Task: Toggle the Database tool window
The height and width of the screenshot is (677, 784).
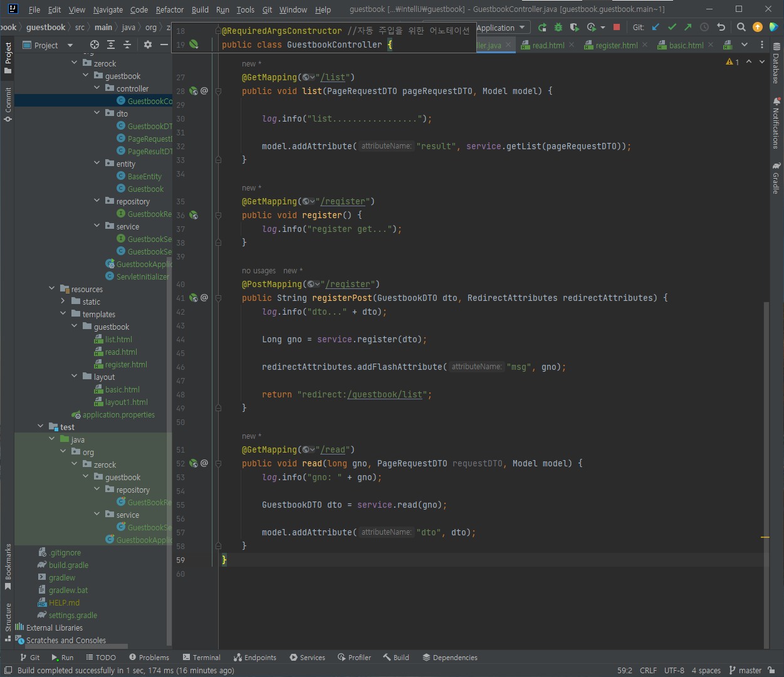Action: (776, 63)
